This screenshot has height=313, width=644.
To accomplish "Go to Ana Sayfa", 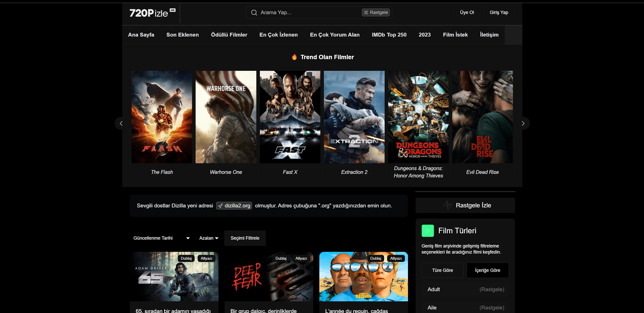I will coord(141,35).
